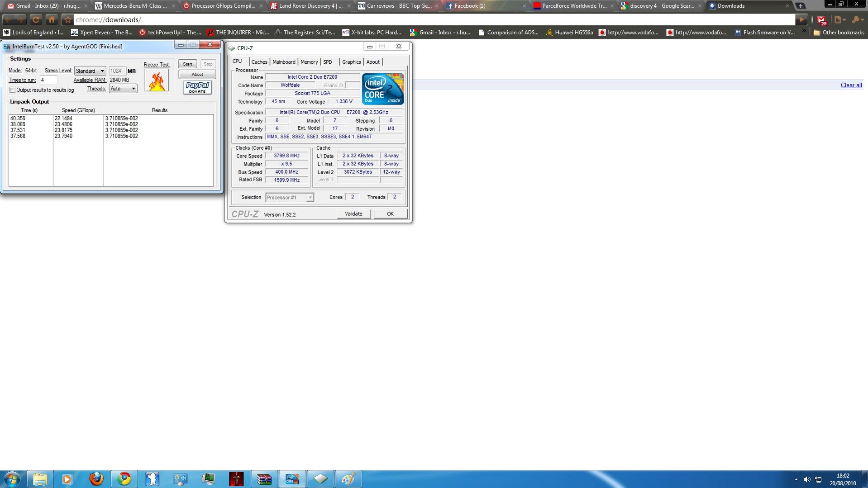The image size is (868, 488).
Task: Switch to the Mainboard tab in CPU-Z
Action: click(x=284, y=62)
